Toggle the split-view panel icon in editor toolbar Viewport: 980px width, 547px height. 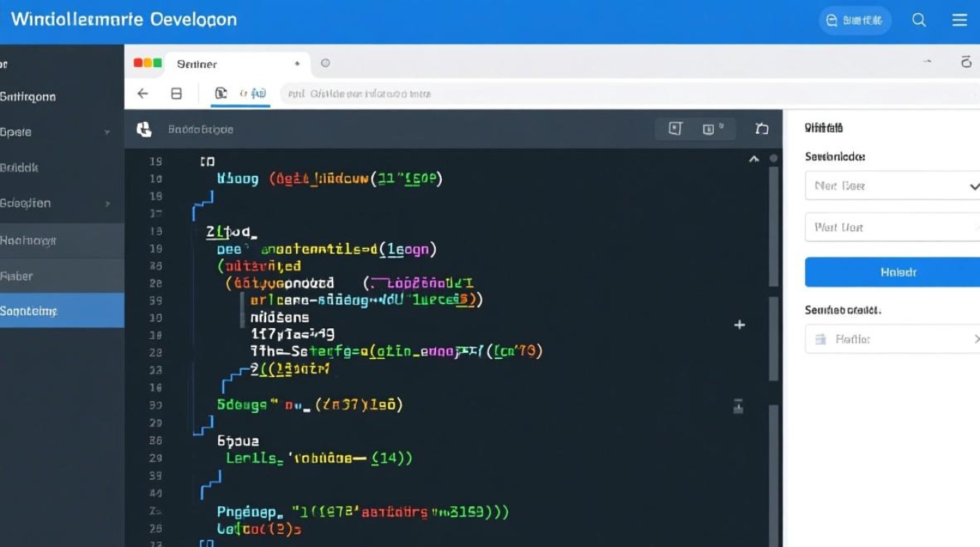tap(674, 128)
